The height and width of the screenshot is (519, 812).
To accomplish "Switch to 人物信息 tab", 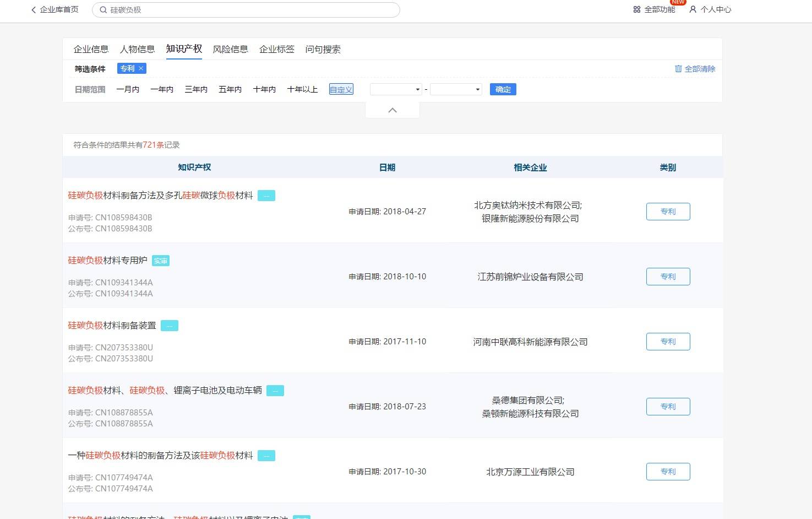I will coord(137,49).
